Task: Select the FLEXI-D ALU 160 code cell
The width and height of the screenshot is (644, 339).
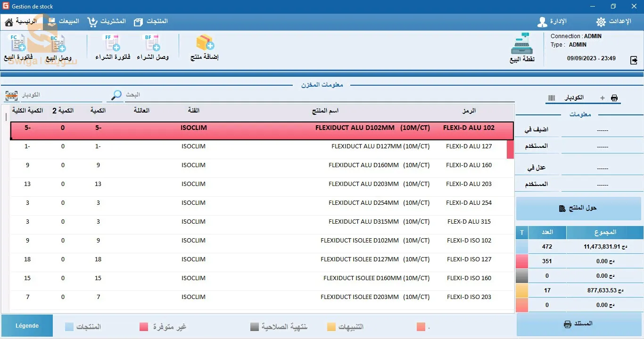Action: click(x=469, y=165)
